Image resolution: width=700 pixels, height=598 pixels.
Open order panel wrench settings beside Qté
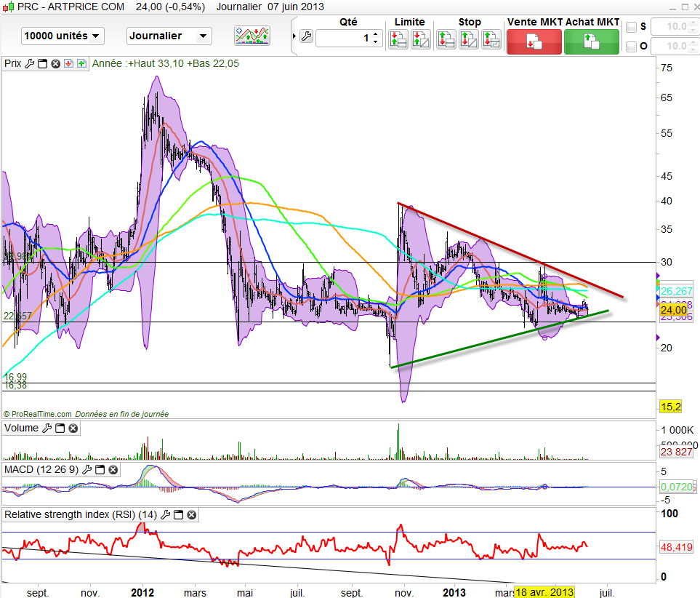305,37
